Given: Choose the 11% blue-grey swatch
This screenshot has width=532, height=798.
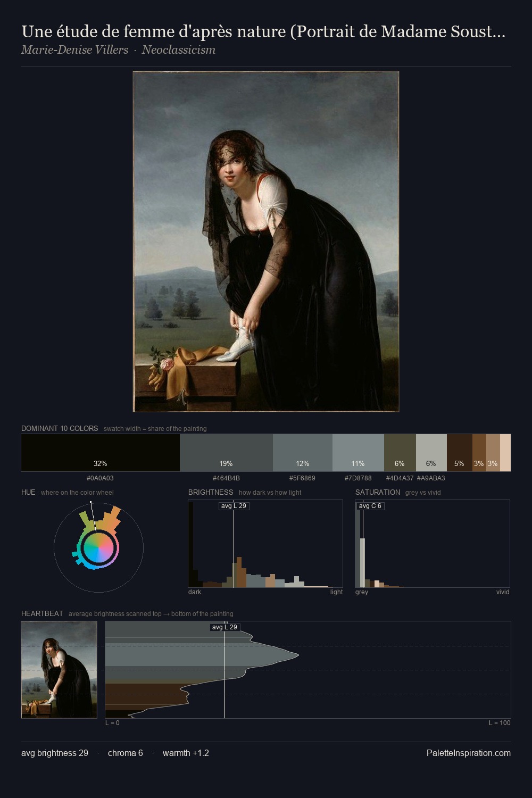Looking at the screenshot, I should coord(358,453).
